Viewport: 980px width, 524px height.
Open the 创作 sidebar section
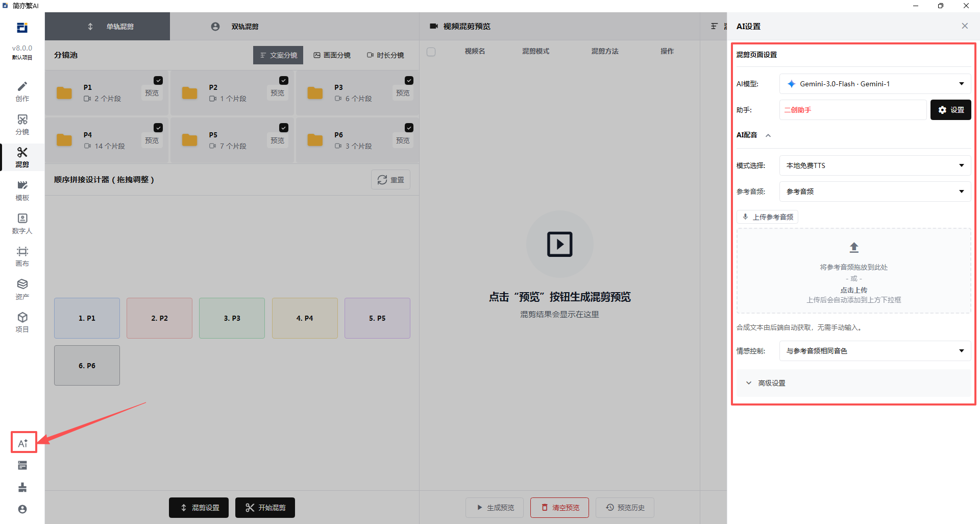pyautogui.click(x=22, y=91)
